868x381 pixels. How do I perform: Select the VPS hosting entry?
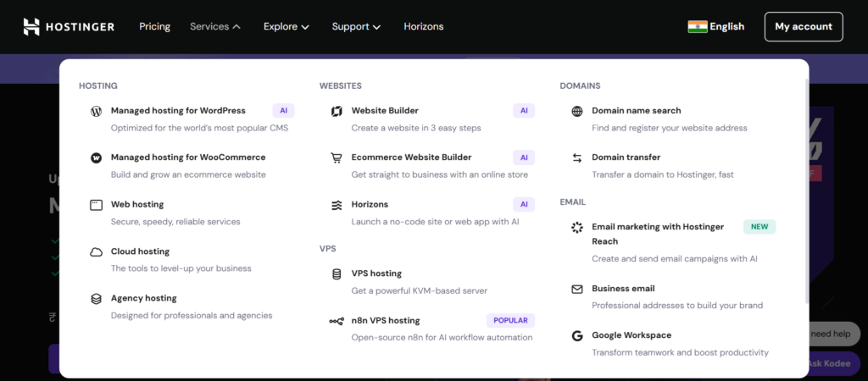[376, 273]
